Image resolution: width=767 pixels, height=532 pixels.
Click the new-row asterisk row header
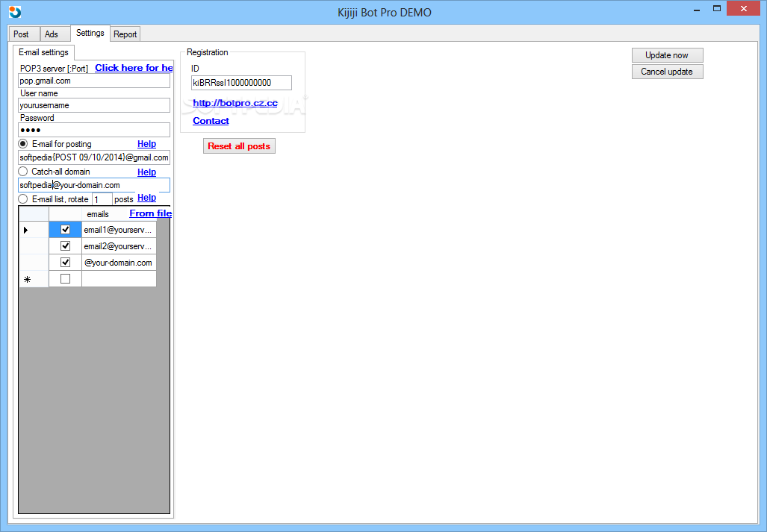(34, 279)
